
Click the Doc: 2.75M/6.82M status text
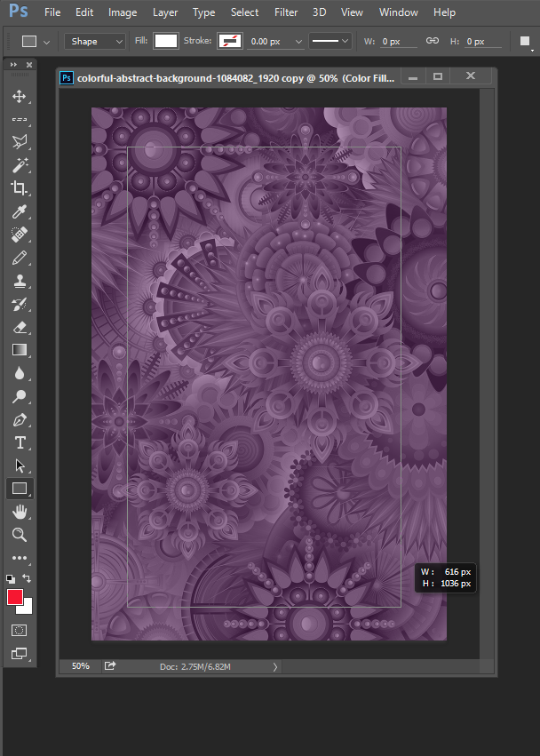tap(195, 667)
